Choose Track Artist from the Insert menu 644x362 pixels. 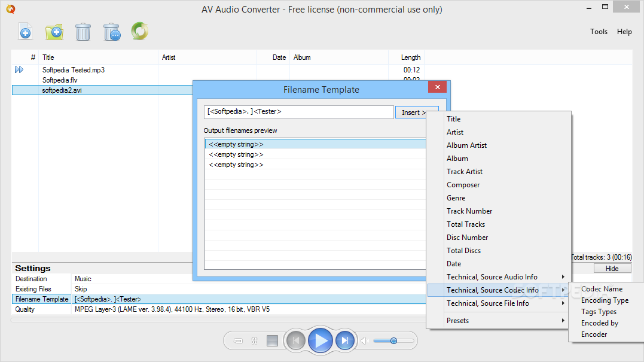click(465, 171)
